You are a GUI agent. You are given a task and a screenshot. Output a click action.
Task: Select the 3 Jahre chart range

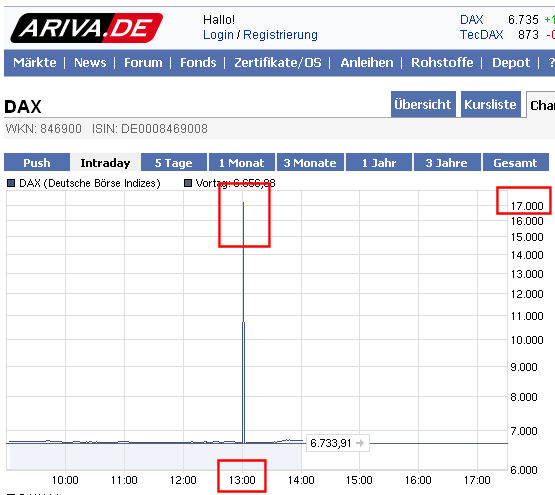point(447,163)
